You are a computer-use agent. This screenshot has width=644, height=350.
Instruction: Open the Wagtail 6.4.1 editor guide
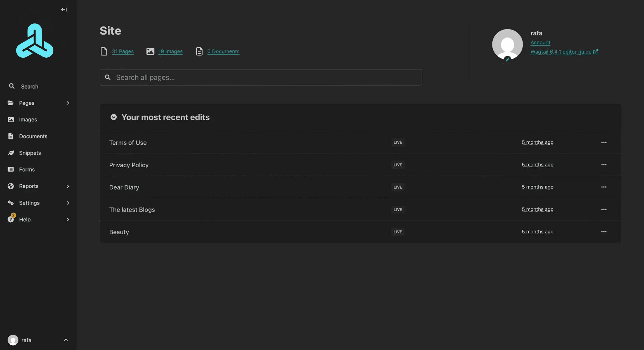pos(561,52)
